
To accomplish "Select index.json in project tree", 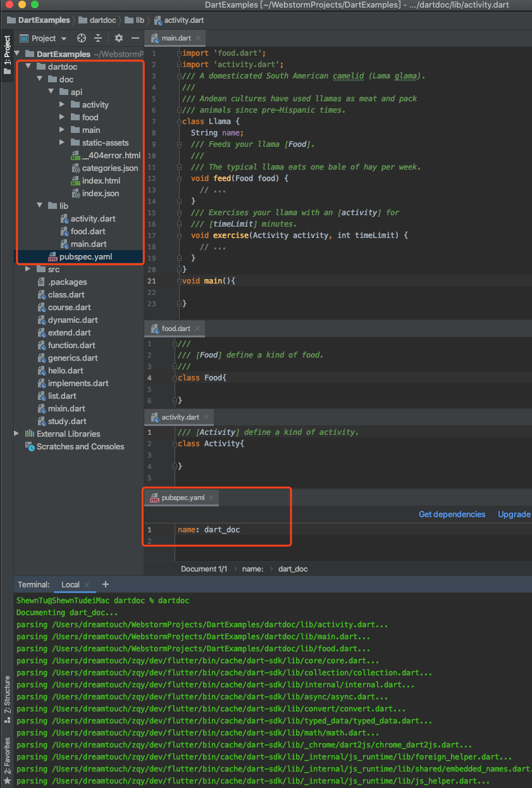I will tap(94, 193).
